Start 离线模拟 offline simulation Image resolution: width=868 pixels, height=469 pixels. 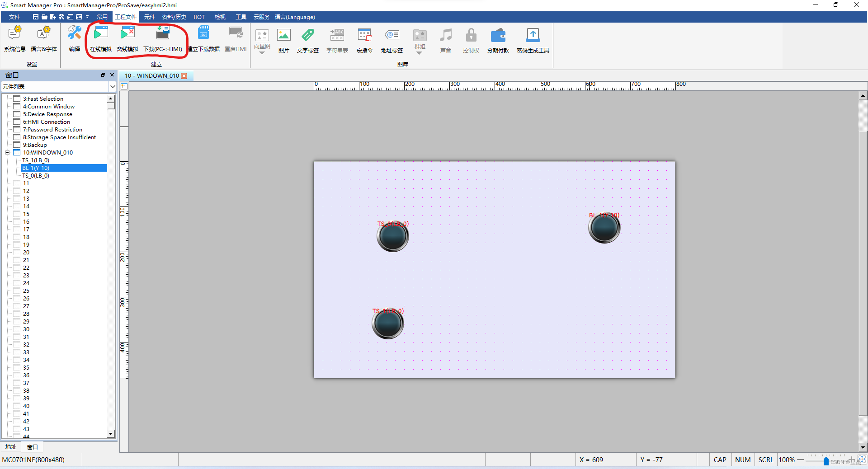(x=127, y=39)
